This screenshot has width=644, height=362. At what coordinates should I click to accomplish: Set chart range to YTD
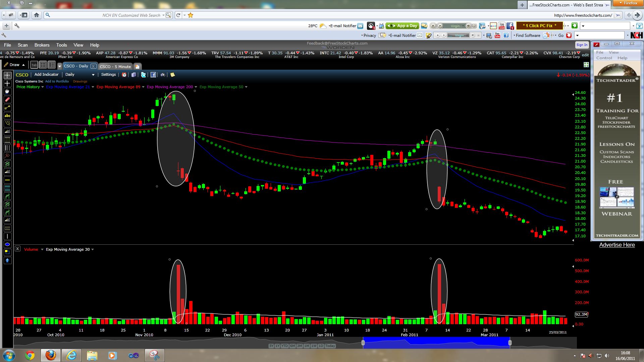[x=284, y=346]
